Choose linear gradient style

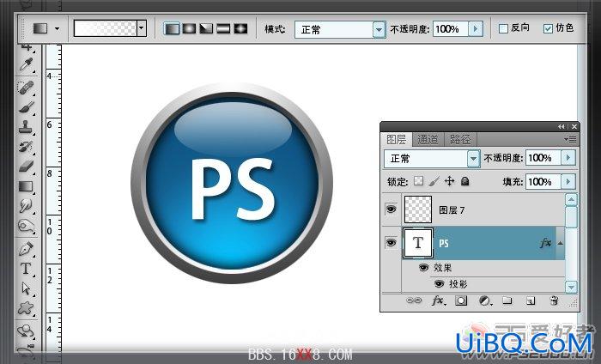pyautogui.click(x=172, y=28)
